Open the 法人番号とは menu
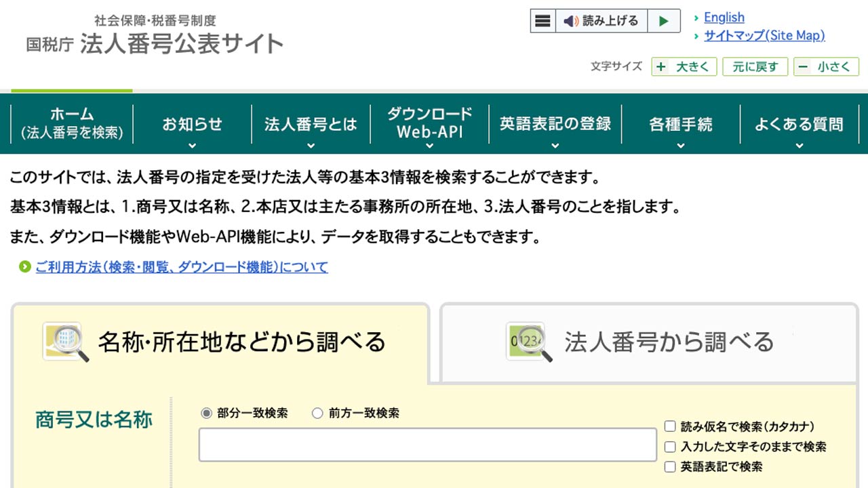868x488 pixels. (311, 124)
